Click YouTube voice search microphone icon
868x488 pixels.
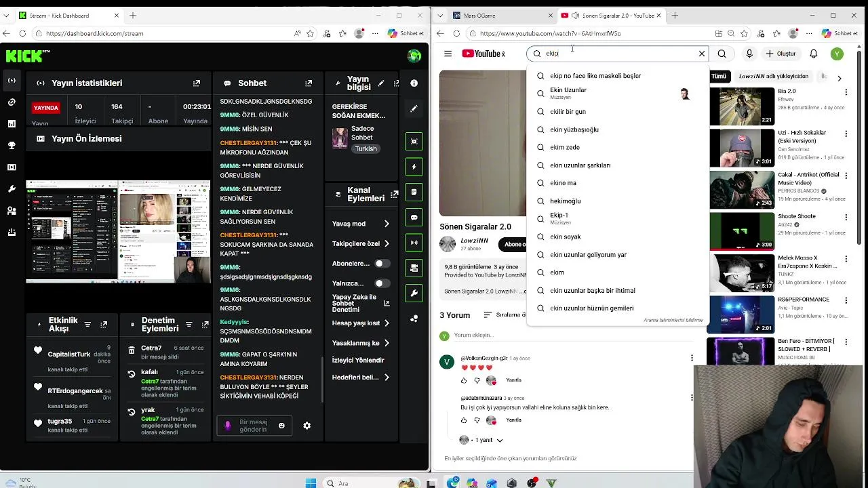749,54
